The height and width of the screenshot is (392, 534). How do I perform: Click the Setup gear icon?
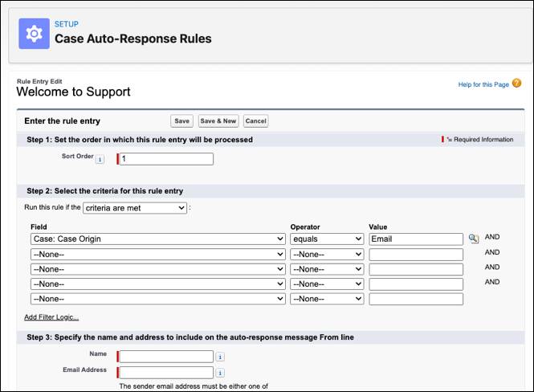tap(34, 34)
